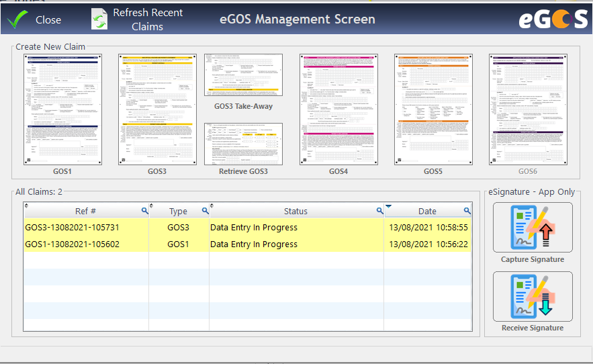This screenshot has height=364, width=593.
Task: Create a new GOS6 claim form
Action: click(x=528, y=109)
